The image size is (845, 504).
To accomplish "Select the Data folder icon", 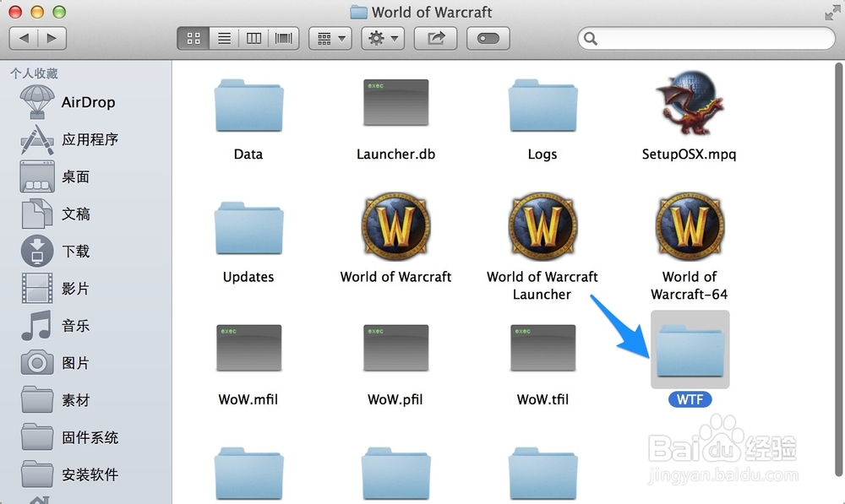I will coord(248,105).
